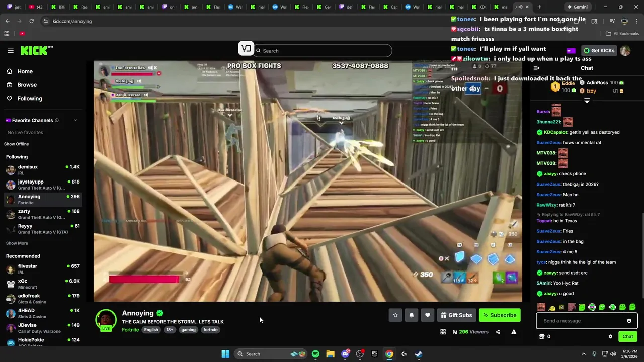Click the stream video player

308,182
